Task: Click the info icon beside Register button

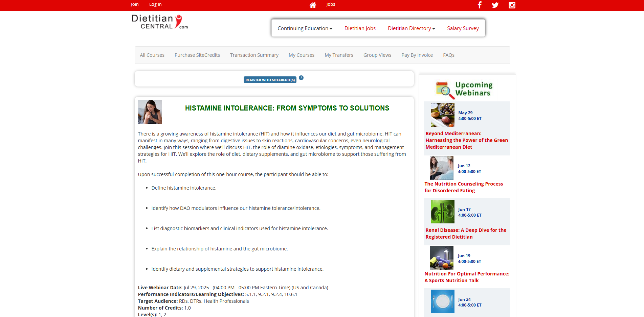Action: pos(301,78)
